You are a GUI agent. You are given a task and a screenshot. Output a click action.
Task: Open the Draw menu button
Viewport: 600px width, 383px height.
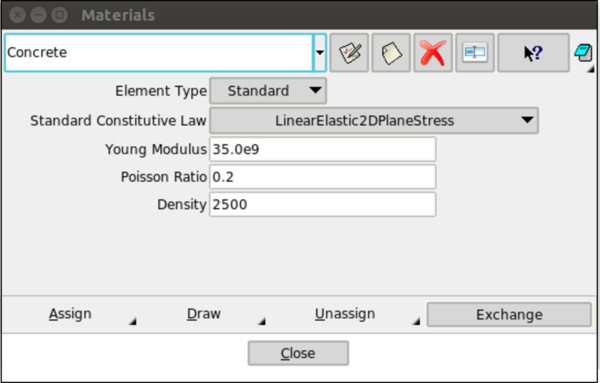(x=204, y=314)
